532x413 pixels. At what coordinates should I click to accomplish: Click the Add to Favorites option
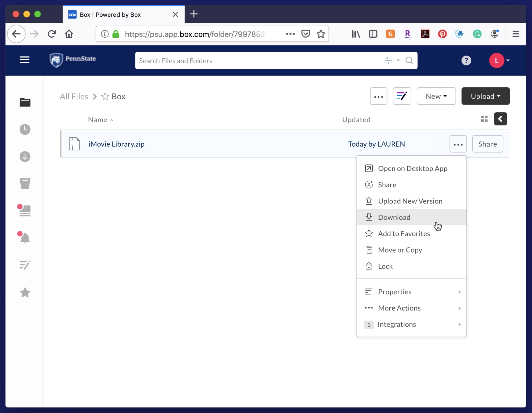404,233
